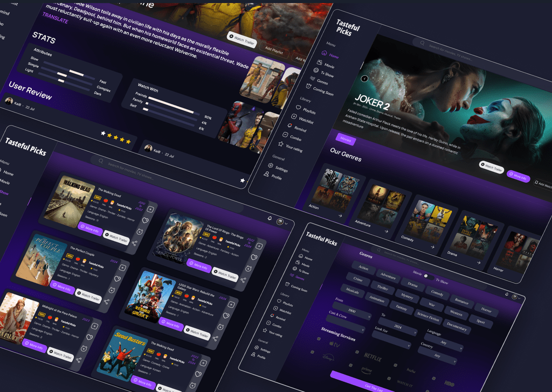This screenshot has width=552, height=392.
Task: Open the To year dropdown showing 2024
Action: click(398, 327)
